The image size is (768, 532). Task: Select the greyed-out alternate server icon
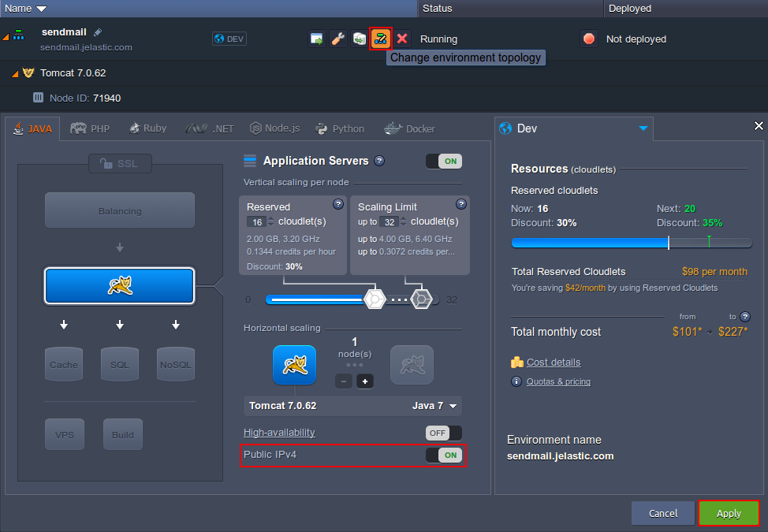[412, 365]
